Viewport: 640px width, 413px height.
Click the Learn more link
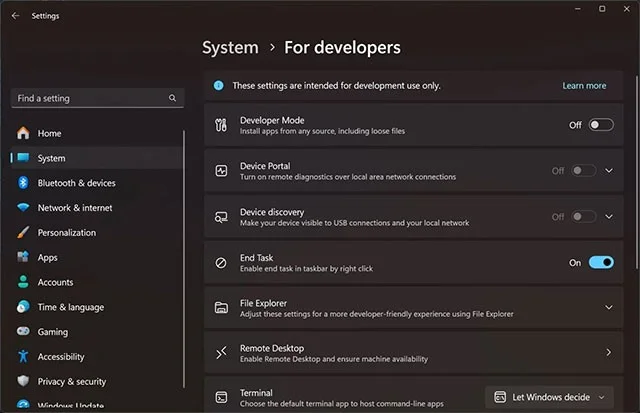pyautogui.click(x=584, y=86)
